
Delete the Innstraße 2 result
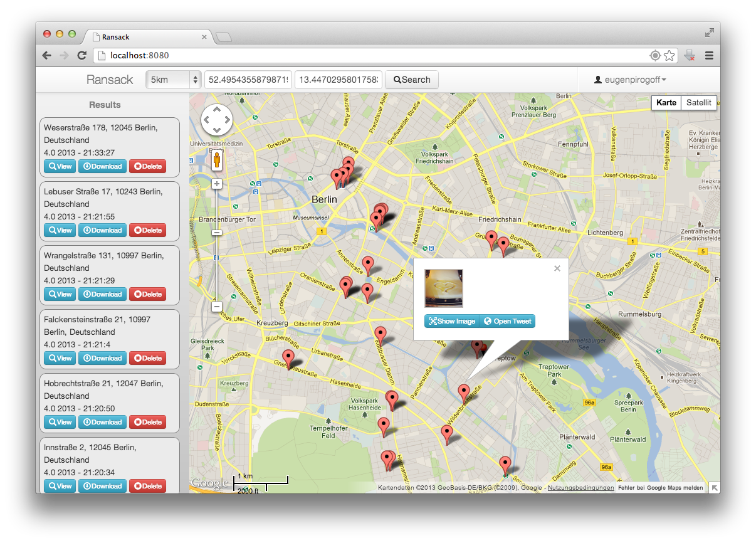pos(147,486)
